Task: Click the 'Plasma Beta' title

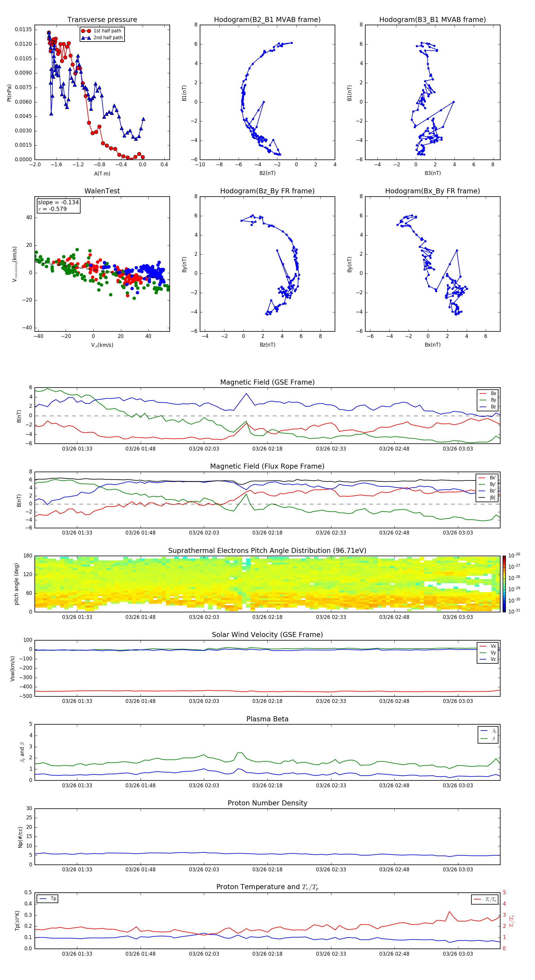Action: tap(267, 719)
